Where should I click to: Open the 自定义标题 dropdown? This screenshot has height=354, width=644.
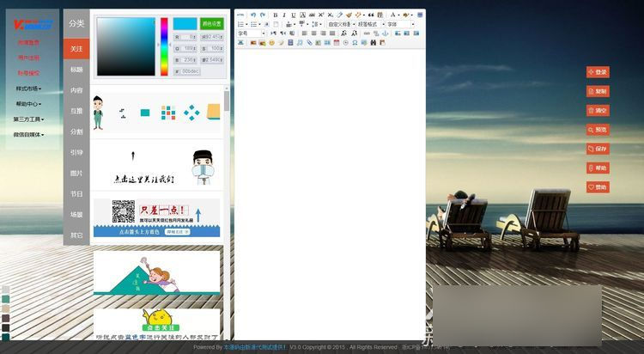point(341,24)
